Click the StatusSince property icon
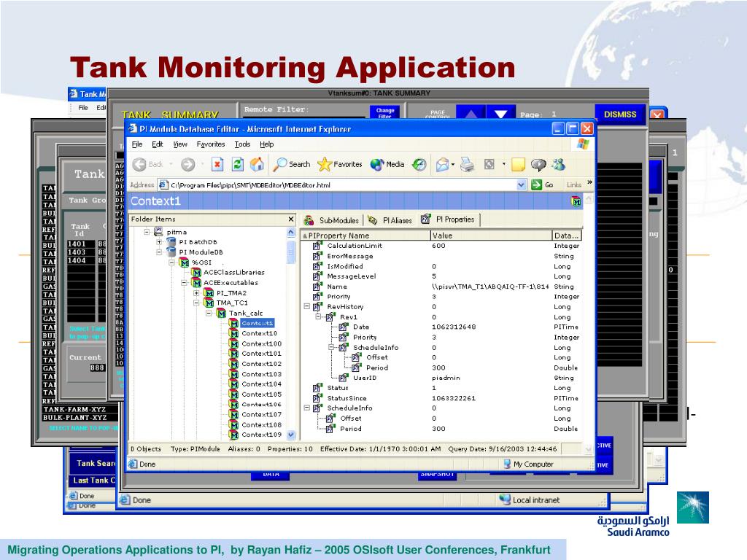747x560 pixels. click(x=317, y=398)
